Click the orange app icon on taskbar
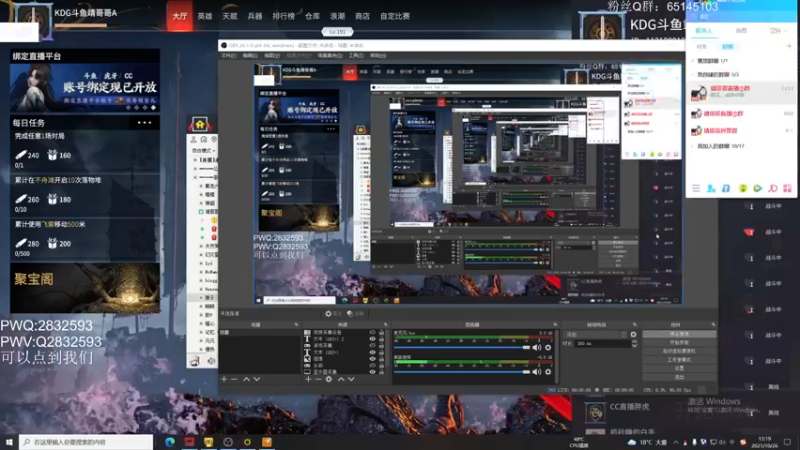Viewport: 800px width, 450px height. point(267,442)
